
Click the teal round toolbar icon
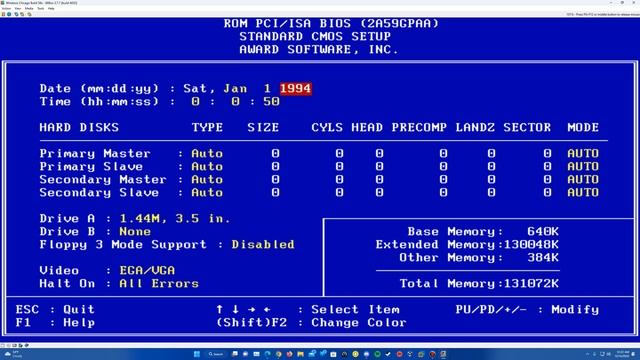pyautogui.click(x=9, y=14)
